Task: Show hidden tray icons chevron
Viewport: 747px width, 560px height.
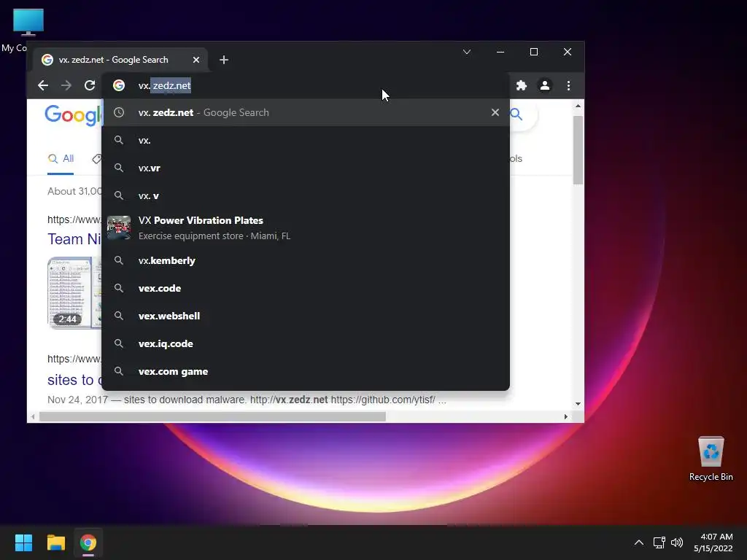Action: click(x=639, y=542)
